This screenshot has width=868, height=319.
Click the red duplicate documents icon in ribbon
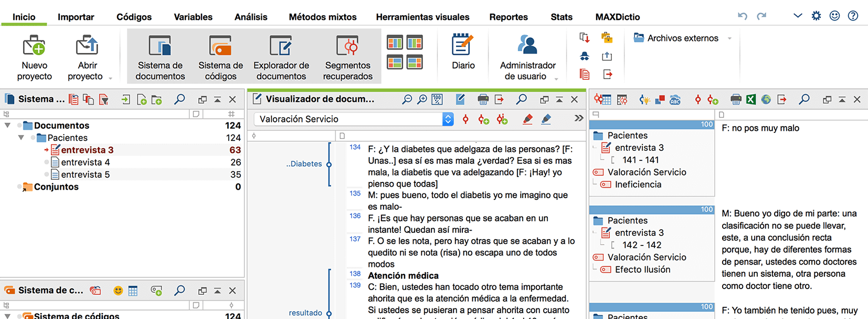[x=584, y=74]
